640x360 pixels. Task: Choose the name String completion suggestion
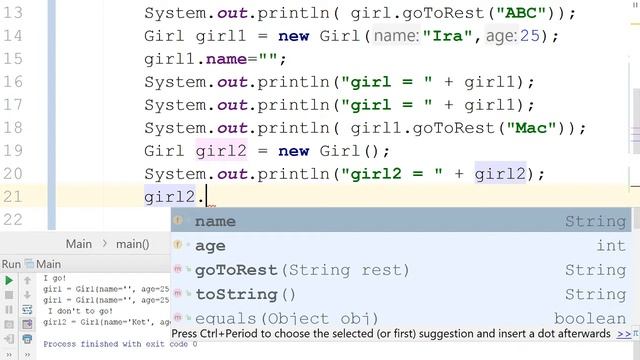point(400,221)
